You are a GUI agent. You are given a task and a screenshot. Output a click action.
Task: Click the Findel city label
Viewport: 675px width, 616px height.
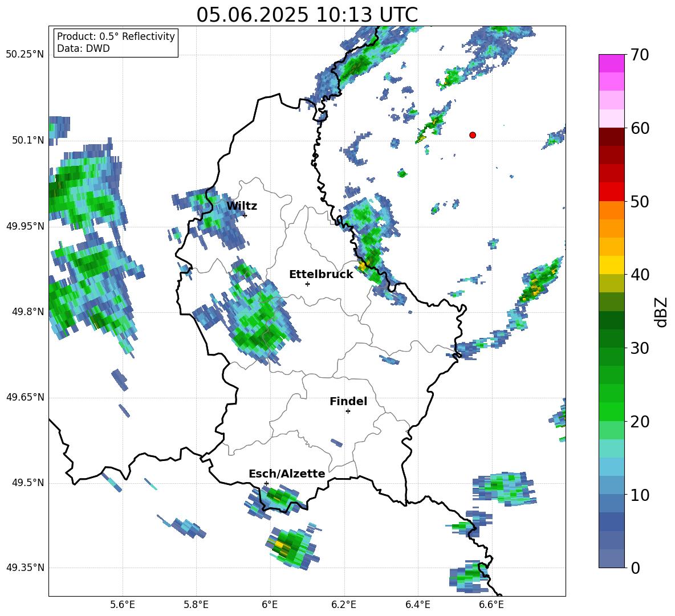coord(348,401)
